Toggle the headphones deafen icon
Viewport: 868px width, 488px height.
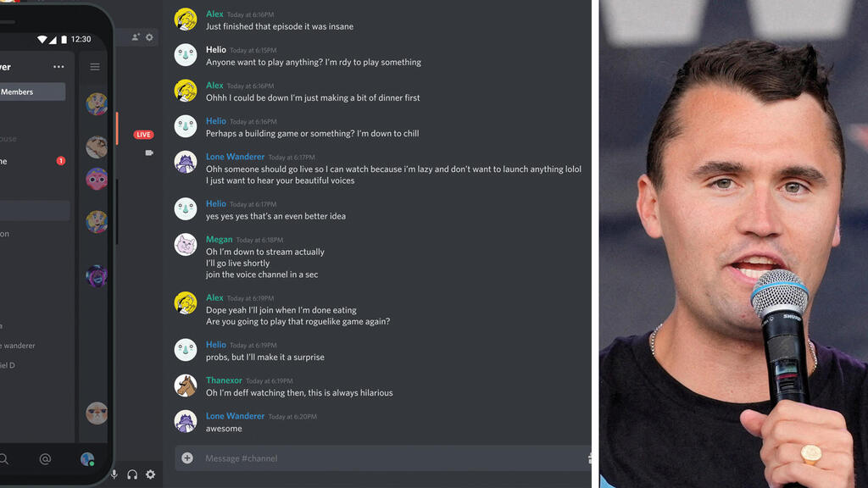pos(132,474)
